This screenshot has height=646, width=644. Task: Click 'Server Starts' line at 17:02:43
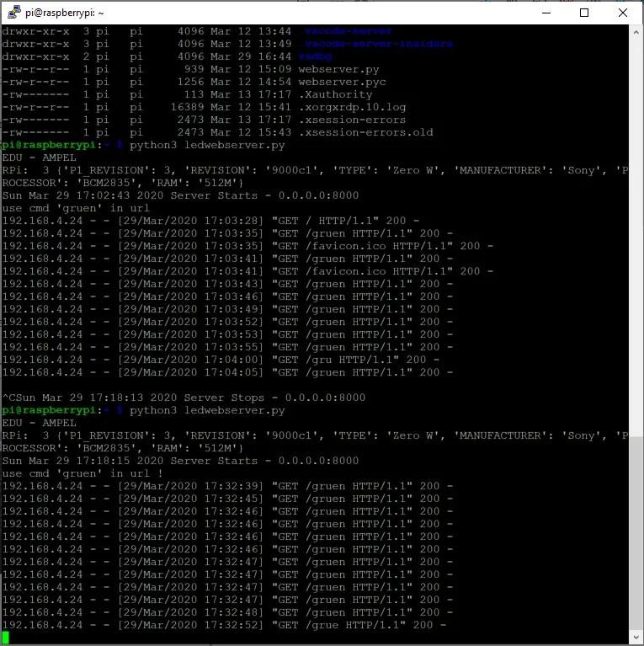(x=180, y=195)
